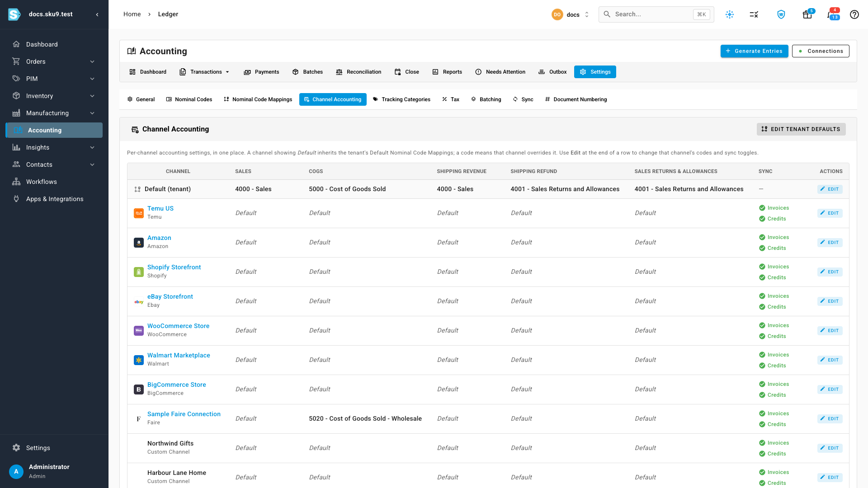Click the shield security icon
The width and height of the screenshot is (868, 488).
[x=781, y=14]
